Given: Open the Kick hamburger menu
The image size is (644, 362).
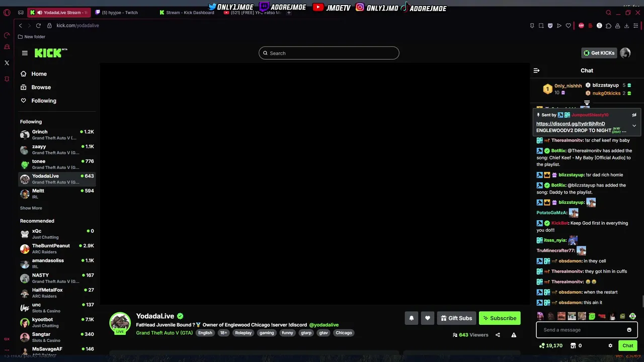Looking at the screenshot, I should pyautogui.click(x=25, y=53).
